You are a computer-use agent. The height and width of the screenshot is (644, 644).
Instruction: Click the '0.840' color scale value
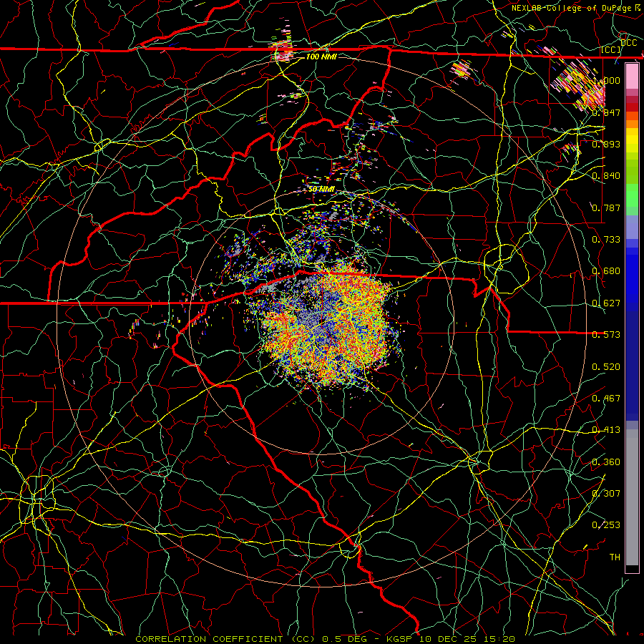pos(606,176)
